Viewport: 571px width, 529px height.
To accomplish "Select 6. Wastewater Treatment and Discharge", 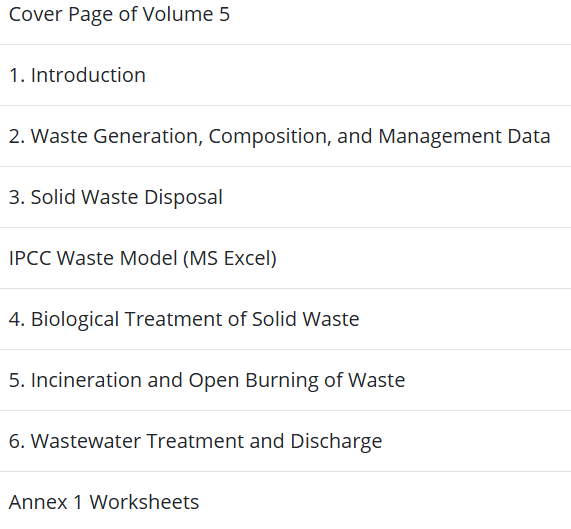I will tap(196, 441).
